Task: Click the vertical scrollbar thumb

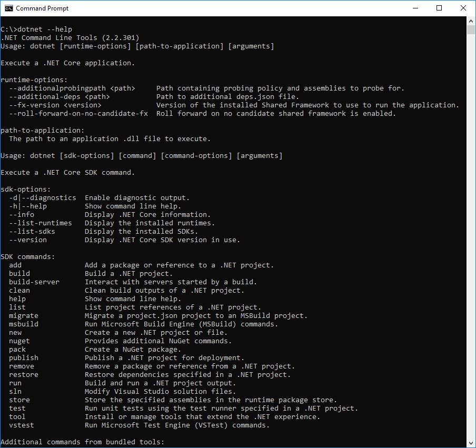Action: click(471, 30)
